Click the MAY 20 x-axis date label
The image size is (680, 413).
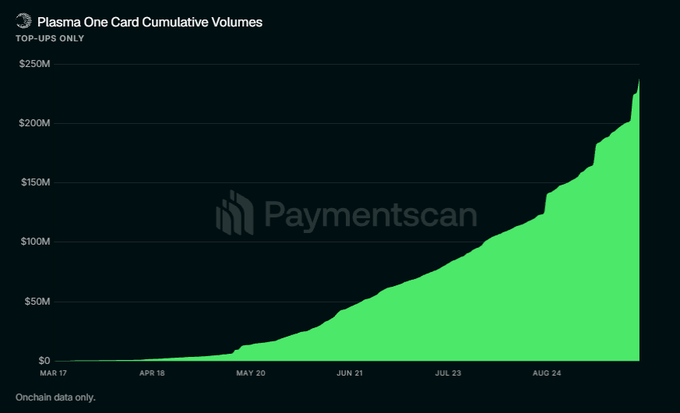(x=251, y=373)
